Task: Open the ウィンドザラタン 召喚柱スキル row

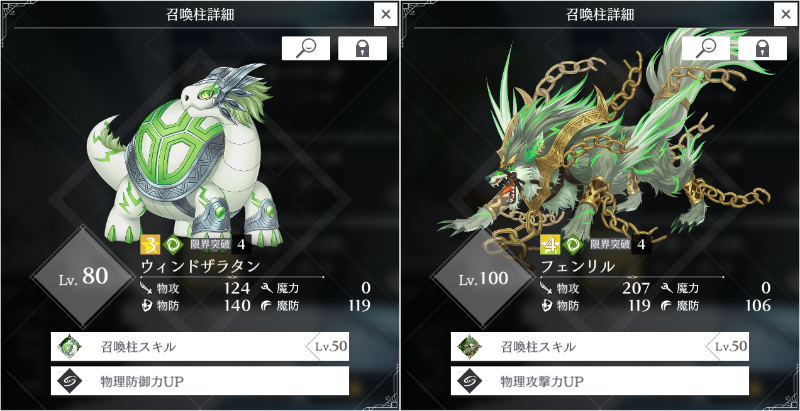Action: (x=200, y=347)
